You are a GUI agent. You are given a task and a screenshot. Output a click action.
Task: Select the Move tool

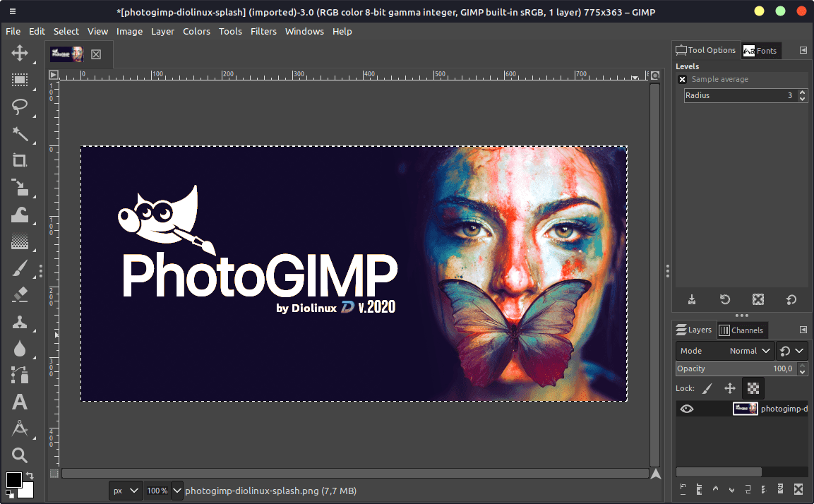tap(20, 52)
